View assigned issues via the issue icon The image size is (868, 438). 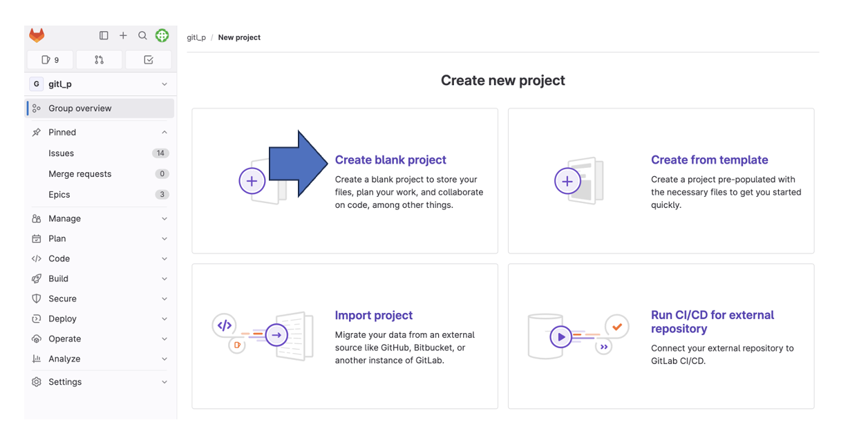[49, 60]
